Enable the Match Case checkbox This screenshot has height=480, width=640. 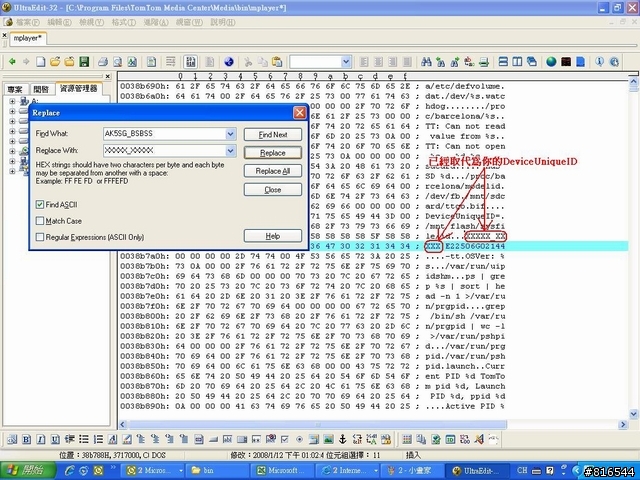point(40,221)
